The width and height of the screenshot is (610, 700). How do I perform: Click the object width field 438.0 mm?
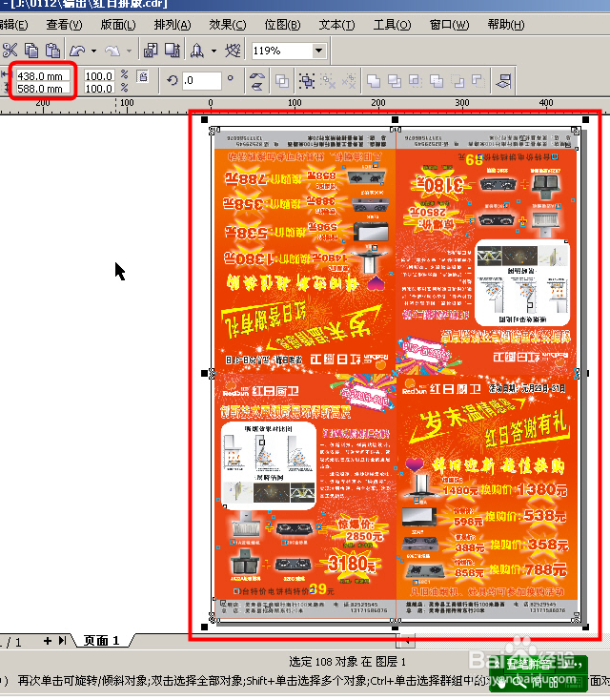[43, 76]
